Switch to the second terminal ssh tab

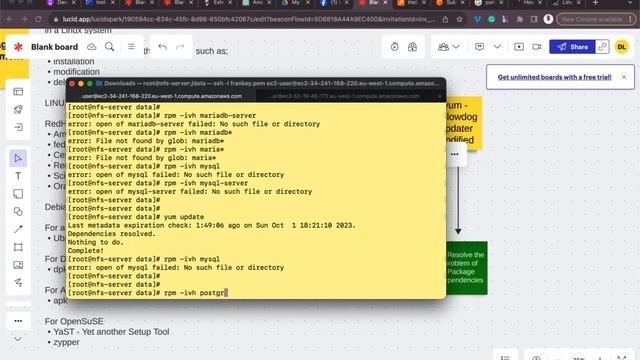pos(345,96)
